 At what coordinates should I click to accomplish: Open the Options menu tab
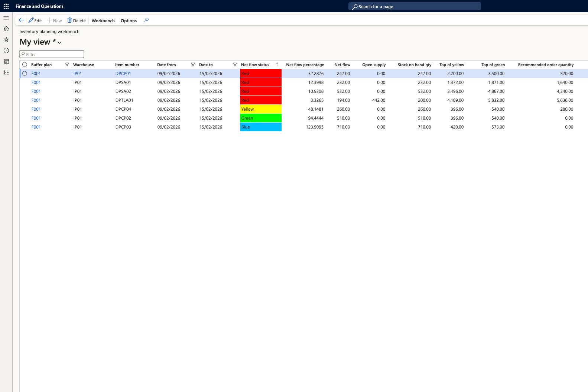[x=129, y=21]
